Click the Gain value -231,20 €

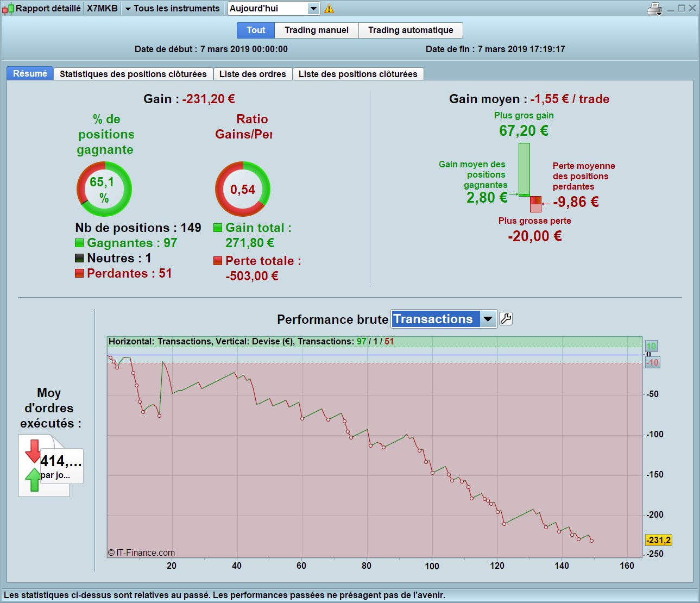tap(209, 99)
